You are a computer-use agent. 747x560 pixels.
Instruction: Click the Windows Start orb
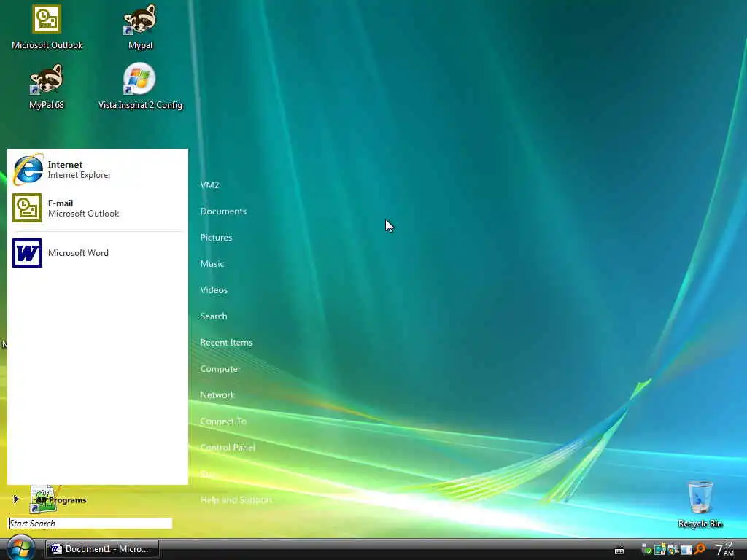20,548
